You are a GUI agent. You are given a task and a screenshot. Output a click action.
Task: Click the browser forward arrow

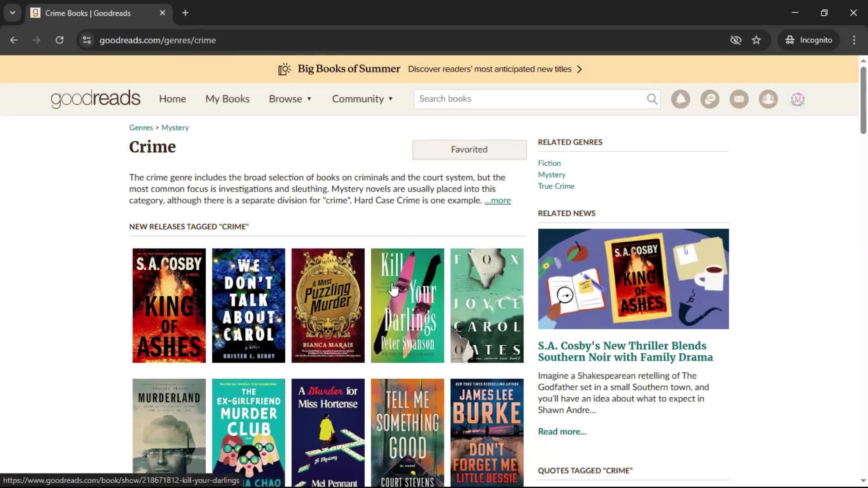(37, 40)
